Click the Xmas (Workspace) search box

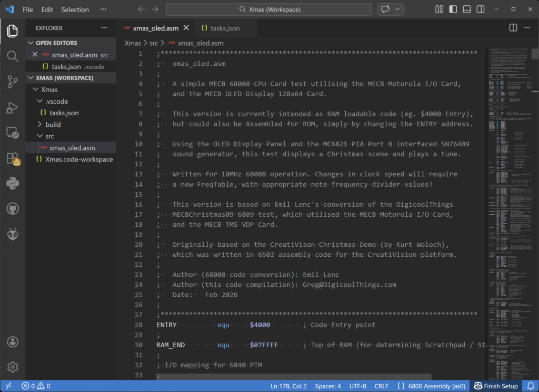(x=269, y=9)
